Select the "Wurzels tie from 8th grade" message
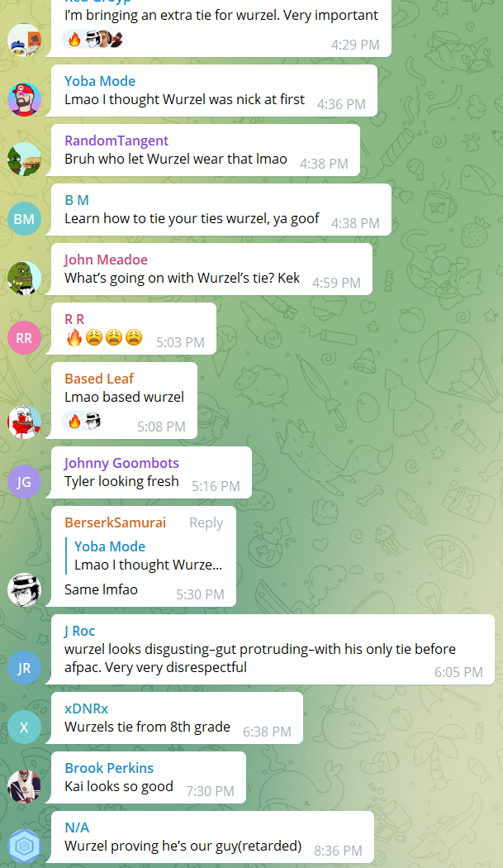 (x=177, y=718)
